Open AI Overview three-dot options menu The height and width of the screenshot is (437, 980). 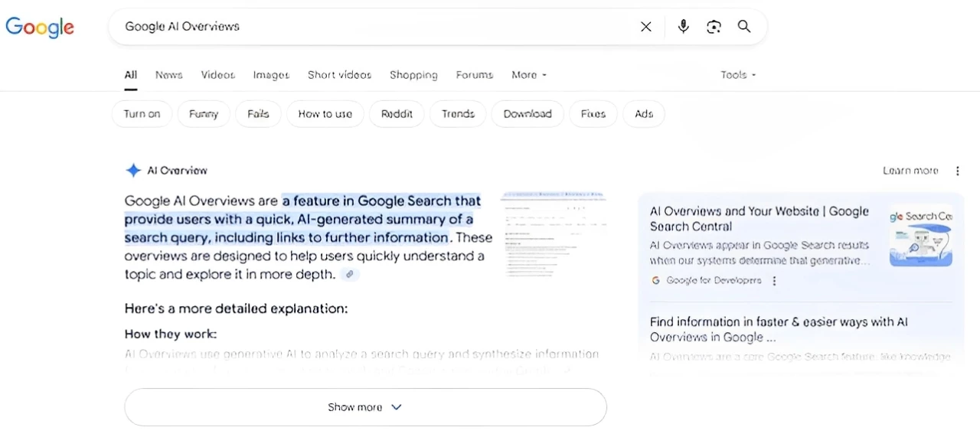(x=957, y=171)
